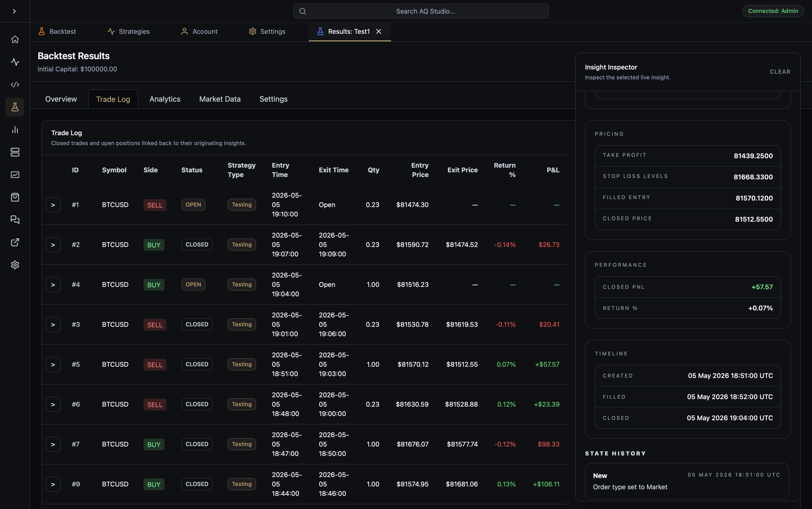Screen dimensions: 812x509
Task: Open the results Settings sub-tab
Action: click(273, 99)
